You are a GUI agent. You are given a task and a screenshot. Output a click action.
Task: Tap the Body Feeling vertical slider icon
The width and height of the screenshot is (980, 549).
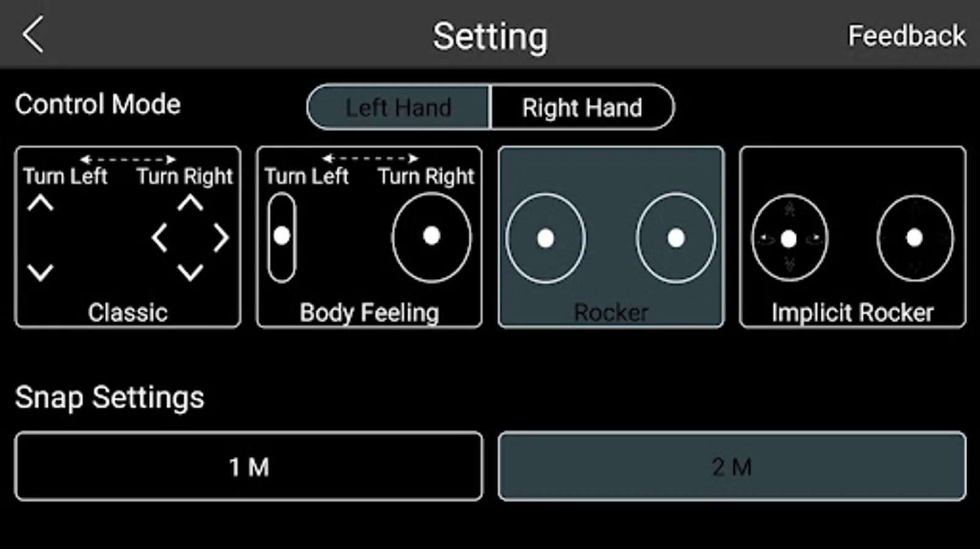[281, 237]
